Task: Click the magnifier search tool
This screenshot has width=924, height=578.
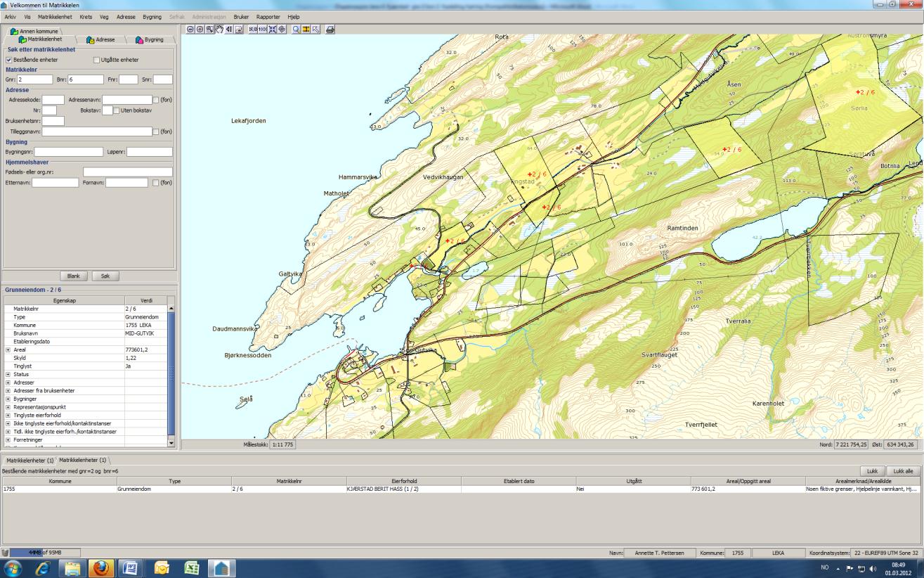Action: (x=297, y=30)
